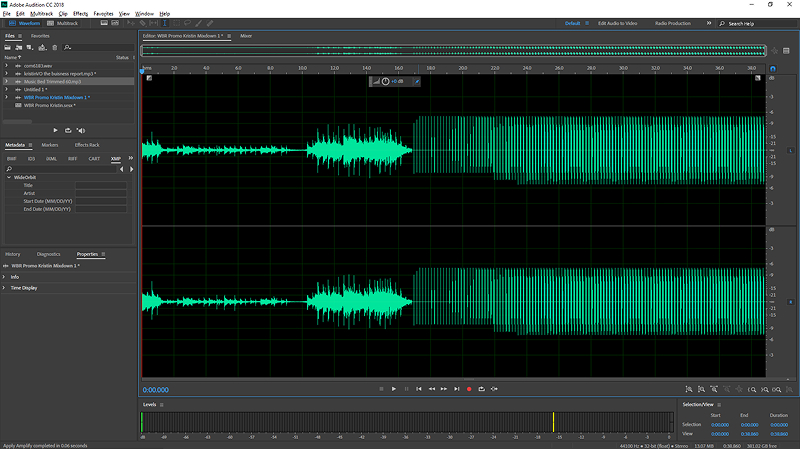This screenshot has width=800, height=449.
Task: Click the Search Help field
Action: tap(758, 23)
